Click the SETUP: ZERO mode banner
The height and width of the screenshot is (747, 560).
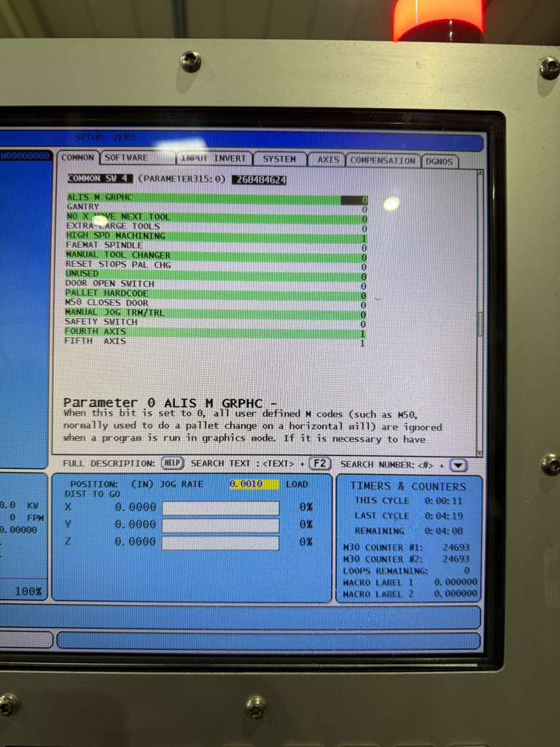tap(105, 138)
